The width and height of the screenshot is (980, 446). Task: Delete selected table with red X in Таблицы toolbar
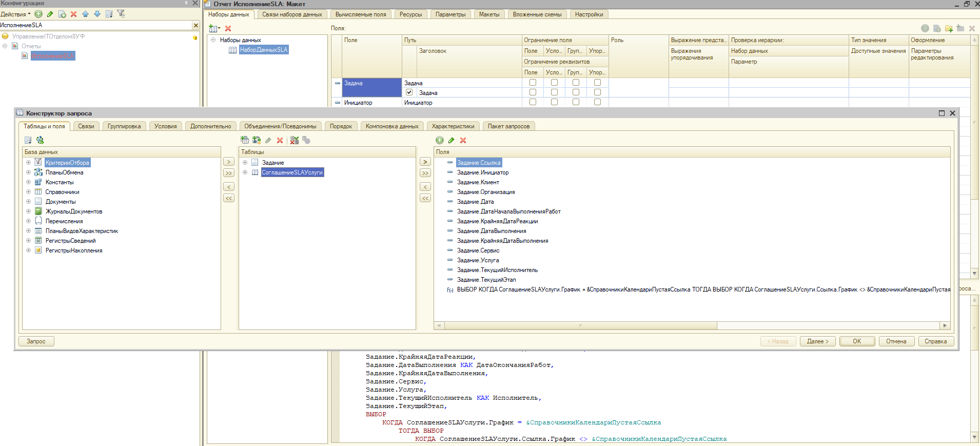(280, 140)
